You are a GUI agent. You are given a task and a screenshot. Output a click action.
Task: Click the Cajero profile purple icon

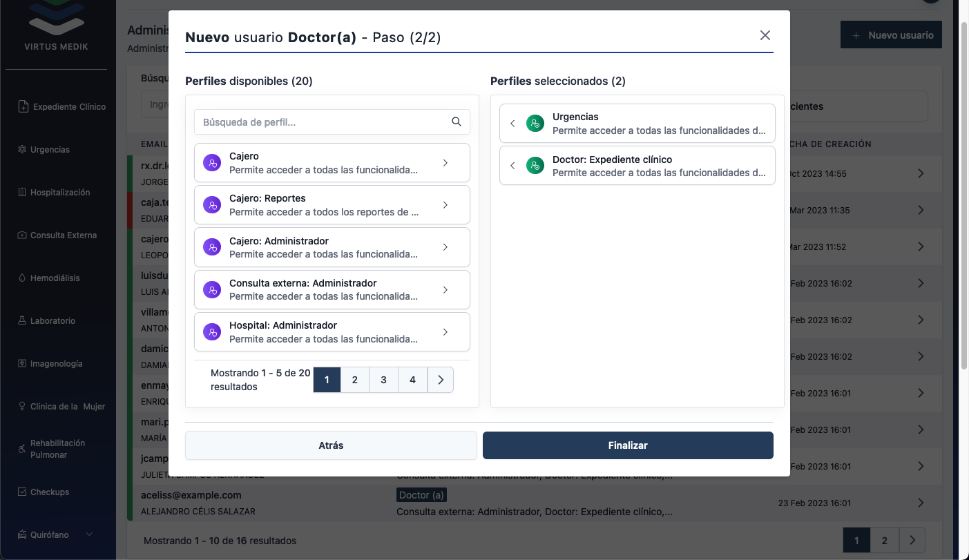[x=212, y=163]
